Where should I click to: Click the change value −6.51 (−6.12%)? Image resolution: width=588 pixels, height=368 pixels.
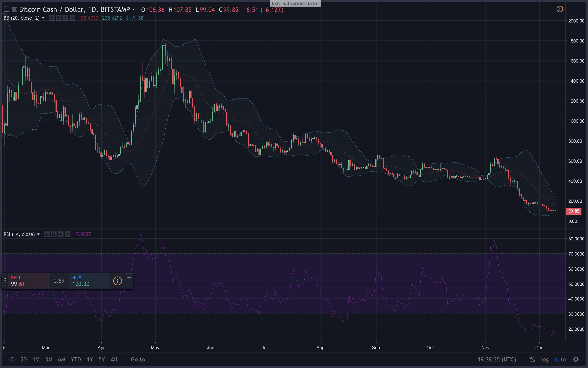pos(263,10)
